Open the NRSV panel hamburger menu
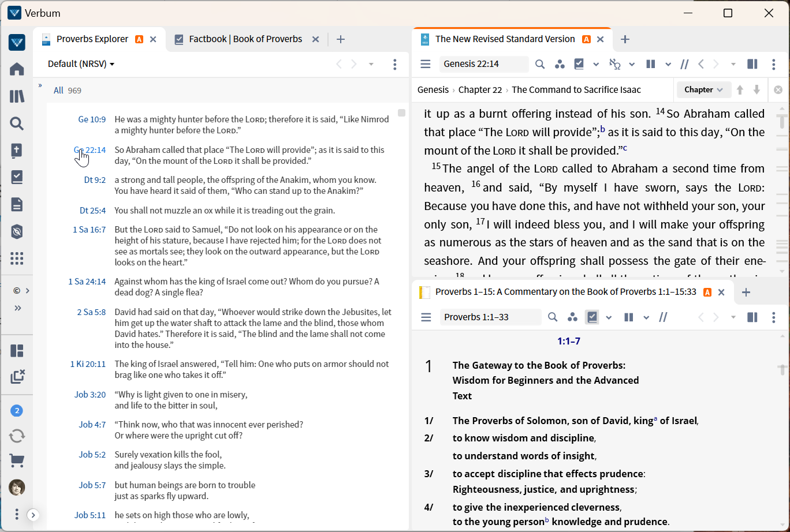The height and width of the screenshot is (532, 790). click(x=426, y=64)
